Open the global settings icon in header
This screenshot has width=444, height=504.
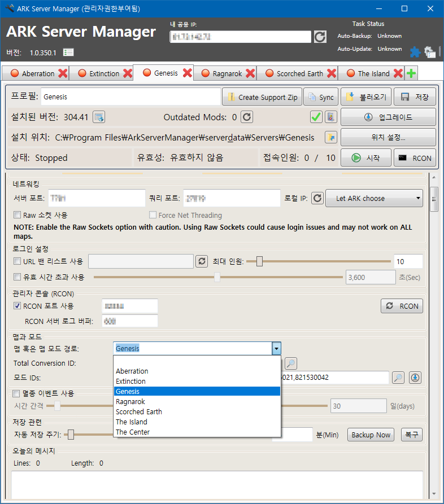tap(429, 52)
